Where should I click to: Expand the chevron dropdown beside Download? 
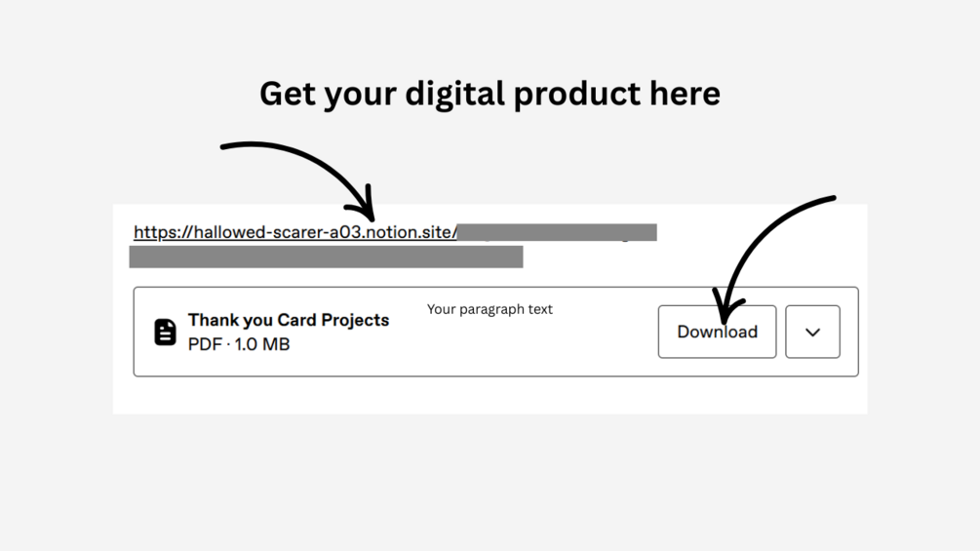pyautogui.click(x=812, y=332)
